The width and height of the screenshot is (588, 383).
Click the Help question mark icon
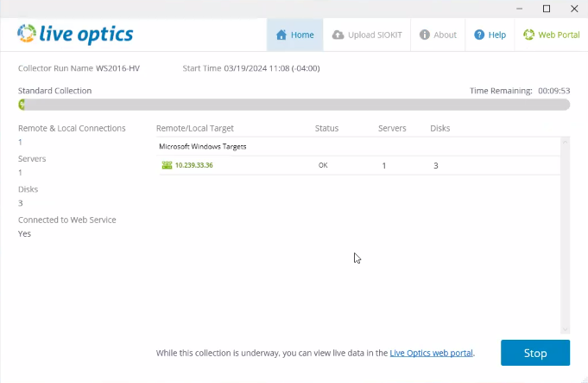tap(479, 35)
